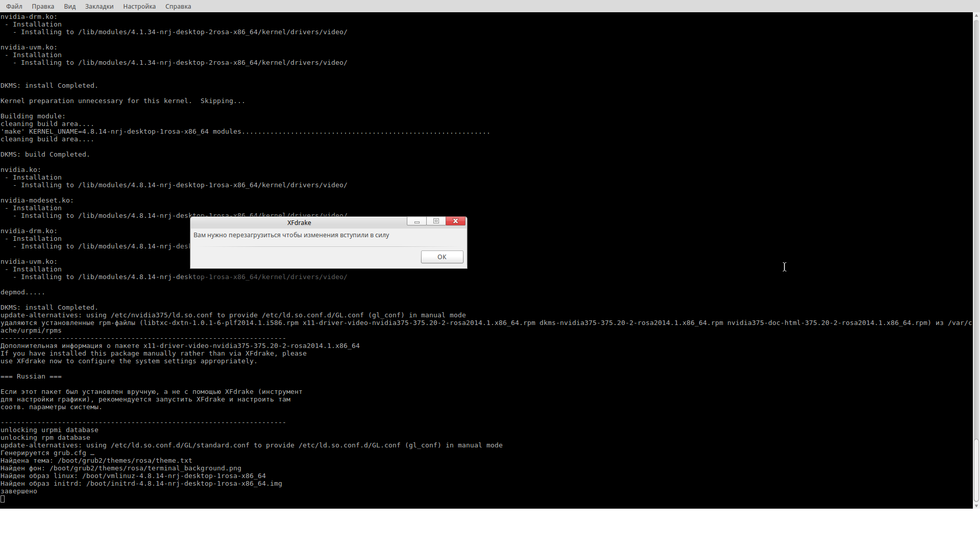Click the XFdrake dialog title bar
Screen dimensions: 980x551
(x=299, y=223)
